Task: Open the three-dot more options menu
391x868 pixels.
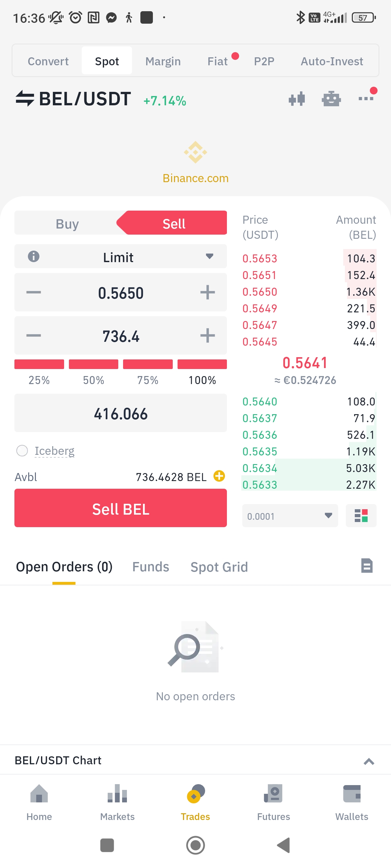Action: (x=366, y=98)
